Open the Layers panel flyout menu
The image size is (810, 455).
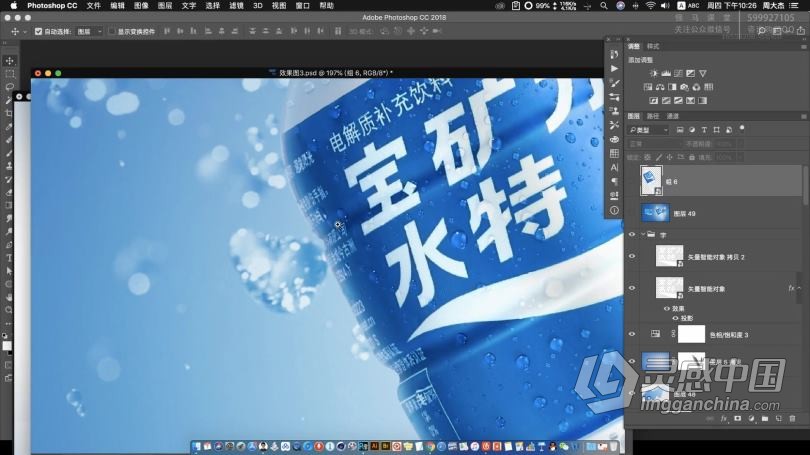803,116
